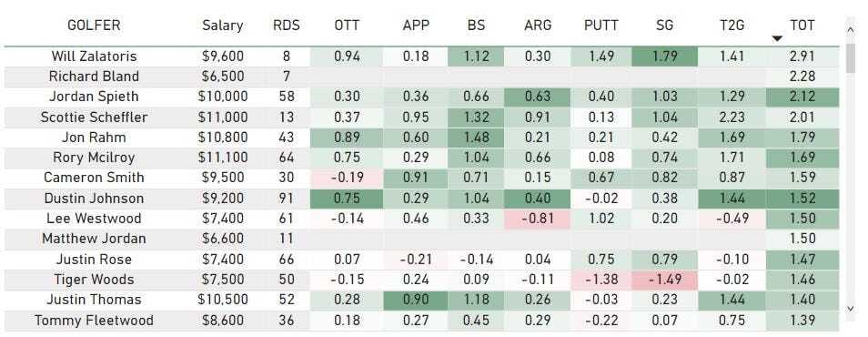
Task: Select Tiger Woods in golfer list
Action: [x=94, y=280]
